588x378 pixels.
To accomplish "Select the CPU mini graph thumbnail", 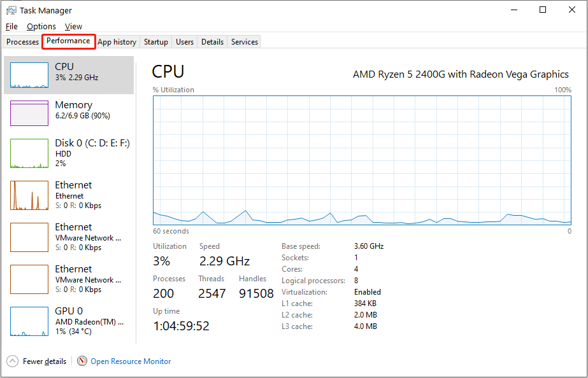I will 29,75.
